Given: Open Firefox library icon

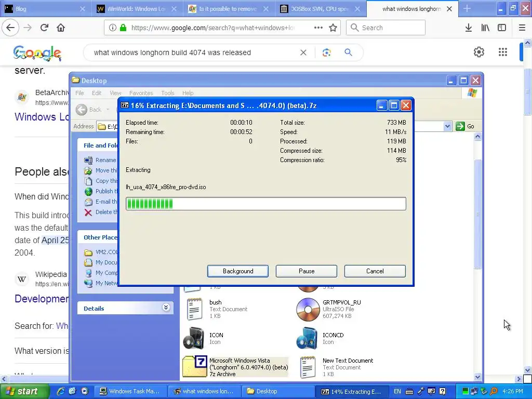Looking at the screenshot, I should tap(485, 28).
